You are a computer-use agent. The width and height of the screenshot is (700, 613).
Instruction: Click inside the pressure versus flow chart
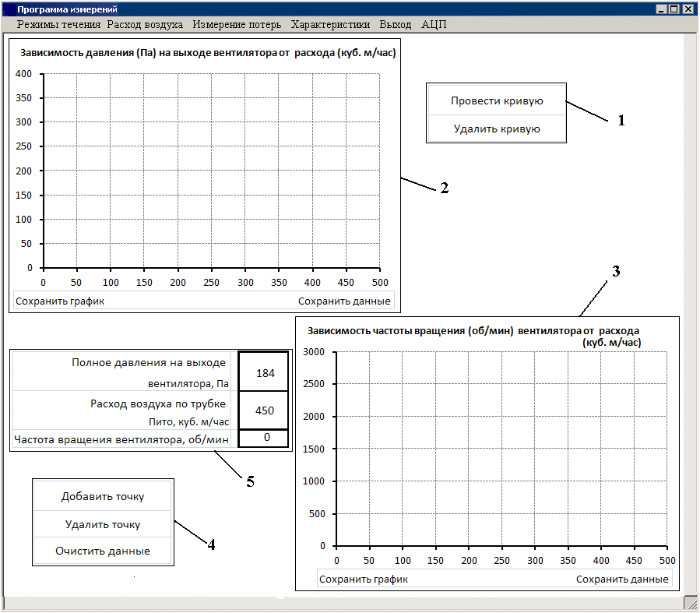click(211, 171)
